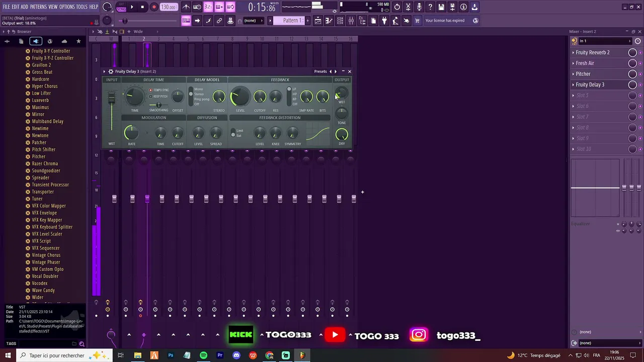Open the Slot 5 plugin selector arrow

(573, 96)
